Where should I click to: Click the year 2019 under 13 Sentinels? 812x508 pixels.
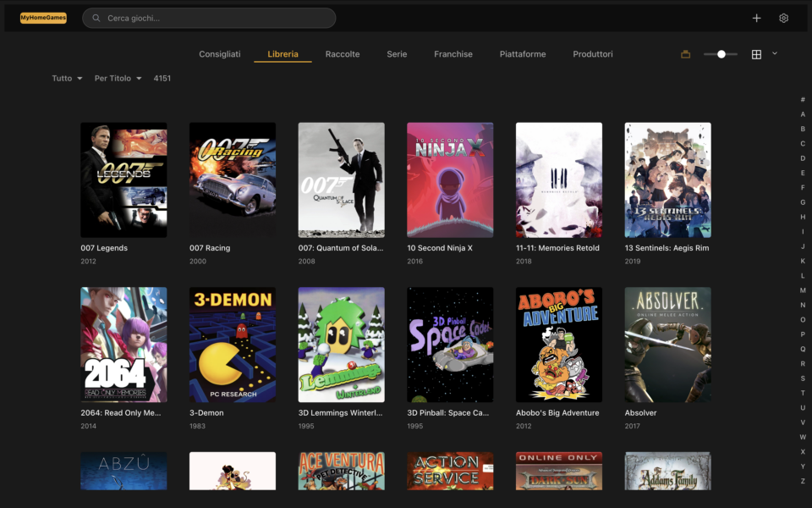(x=633, y=262)
